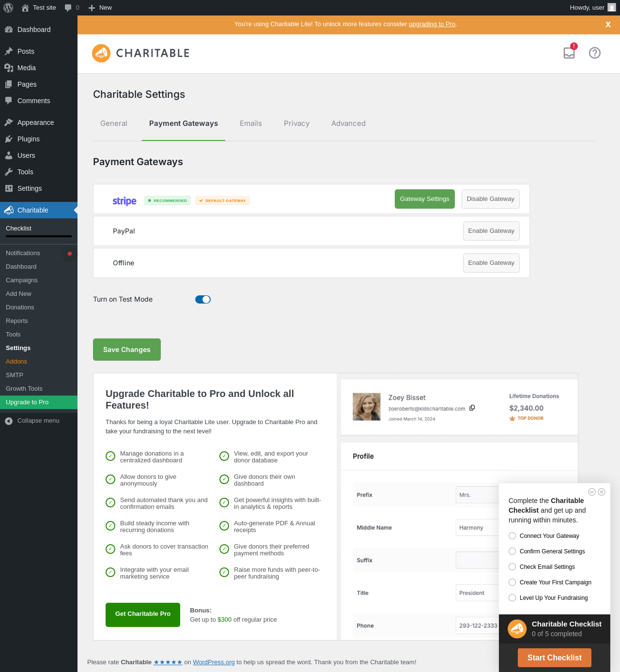The height and width of the screenshot is (672, 620).
Task: Click Zoey Bisset profile photo
Action: click(367, 407)
